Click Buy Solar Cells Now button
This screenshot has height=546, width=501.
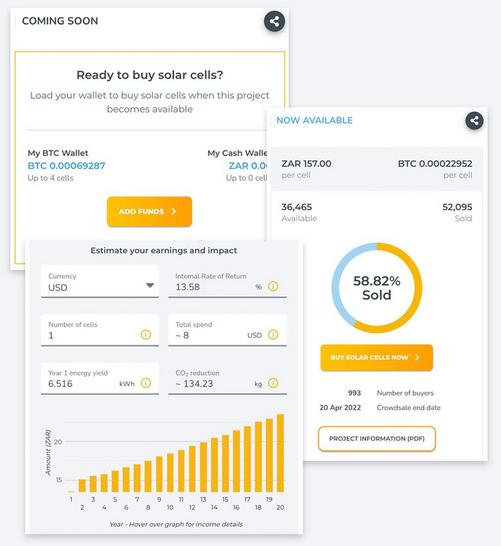point(377,358)
